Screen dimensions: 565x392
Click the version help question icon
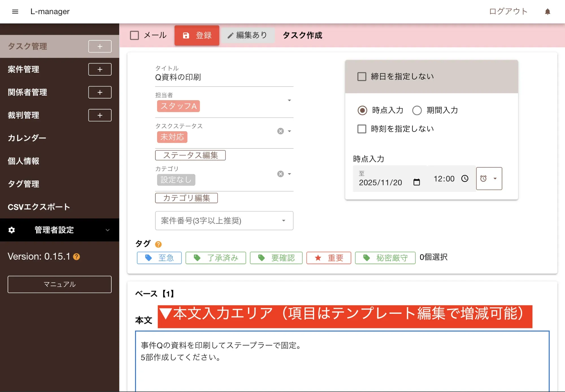click(x=77, y=257)
